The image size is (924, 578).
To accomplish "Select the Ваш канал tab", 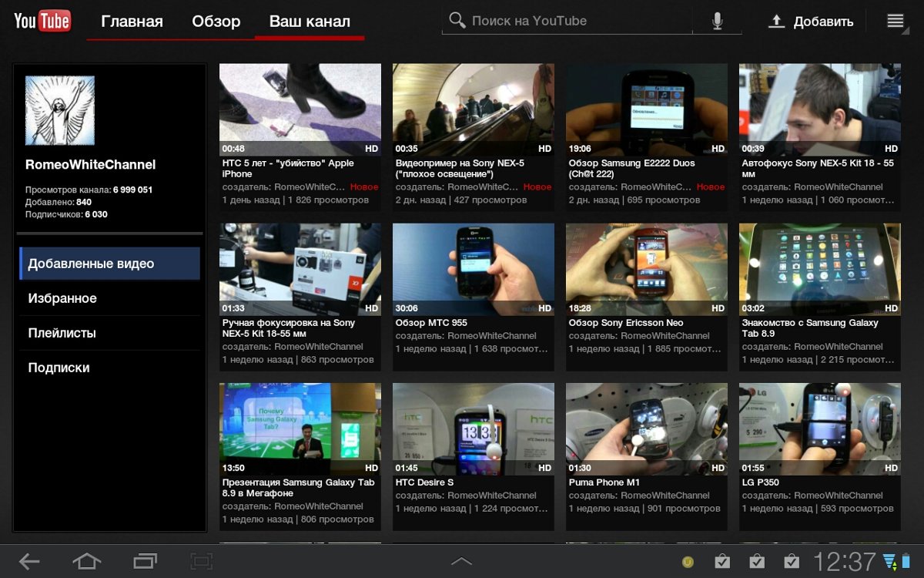I will [310, 22].
